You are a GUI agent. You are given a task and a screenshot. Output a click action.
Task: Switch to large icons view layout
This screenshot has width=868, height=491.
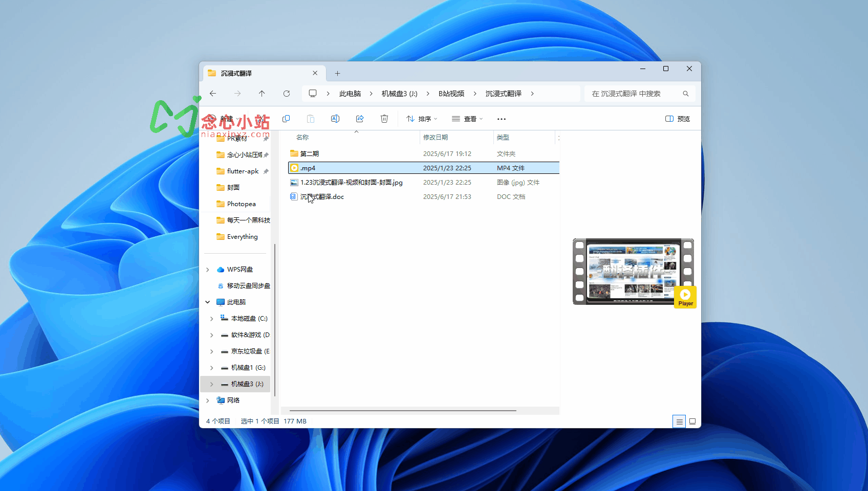coord(692,421)
